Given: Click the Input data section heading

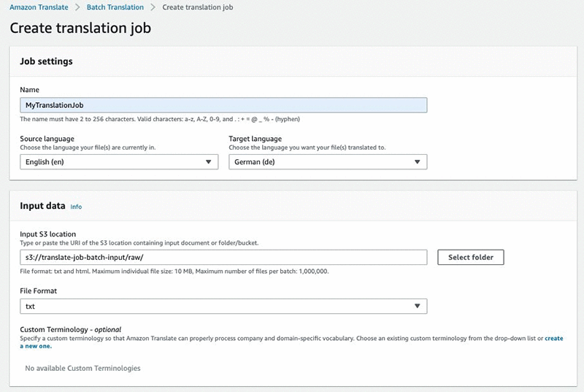Looking at the screenshot, I should pyautogui.click(x=42, y=206).
